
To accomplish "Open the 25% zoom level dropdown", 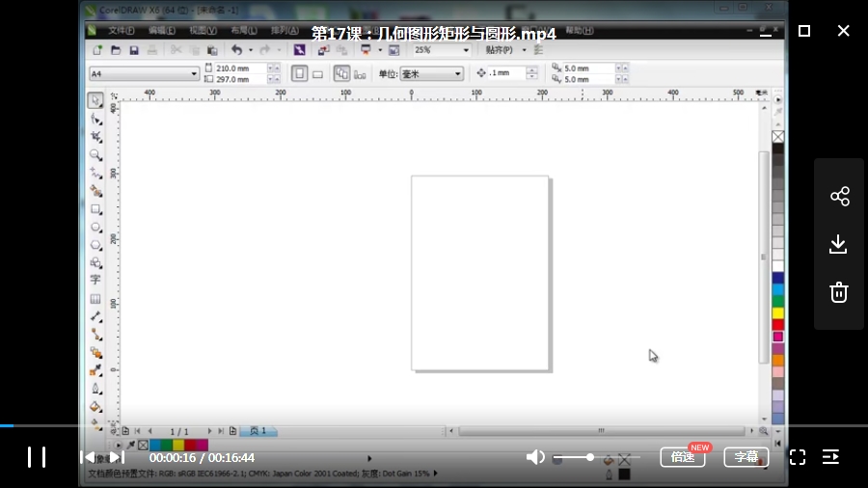I will tap(466, 50).
